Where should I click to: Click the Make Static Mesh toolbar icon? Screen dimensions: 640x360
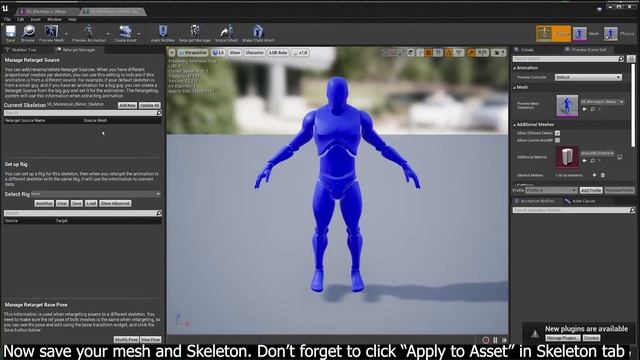click(258, 32)
